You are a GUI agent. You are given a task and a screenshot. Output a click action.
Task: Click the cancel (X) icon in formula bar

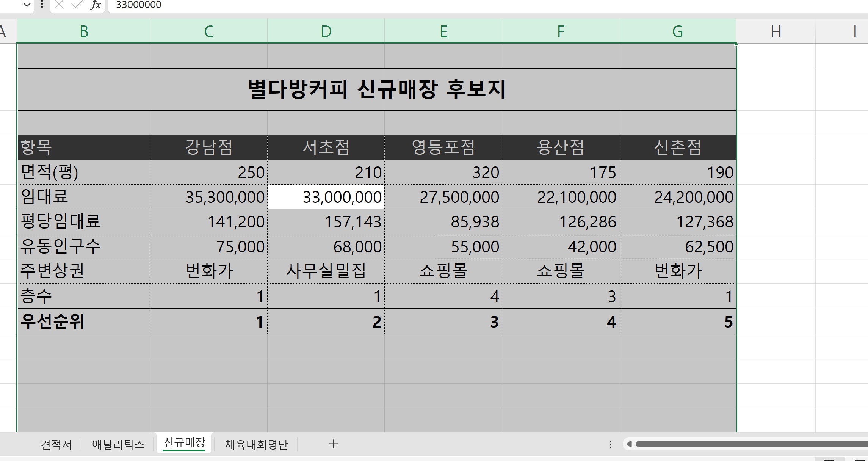[x=59, y=5]
